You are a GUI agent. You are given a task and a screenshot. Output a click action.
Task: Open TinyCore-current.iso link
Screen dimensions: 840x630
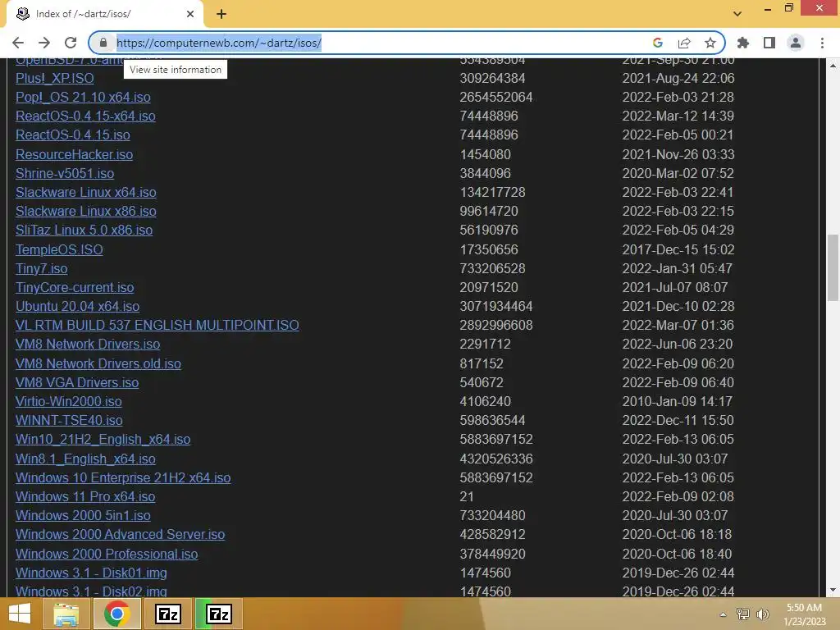click(75, 287)
